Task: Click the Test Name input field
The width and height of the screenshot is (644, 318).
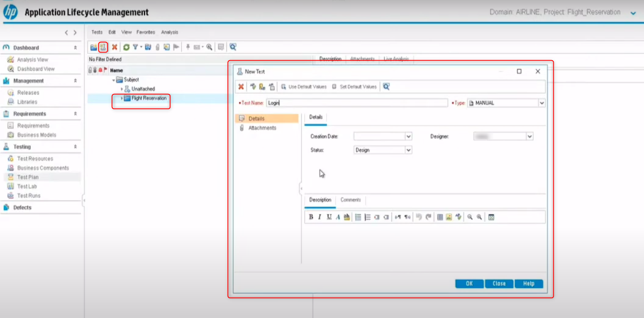Action: tap(357, 103)
